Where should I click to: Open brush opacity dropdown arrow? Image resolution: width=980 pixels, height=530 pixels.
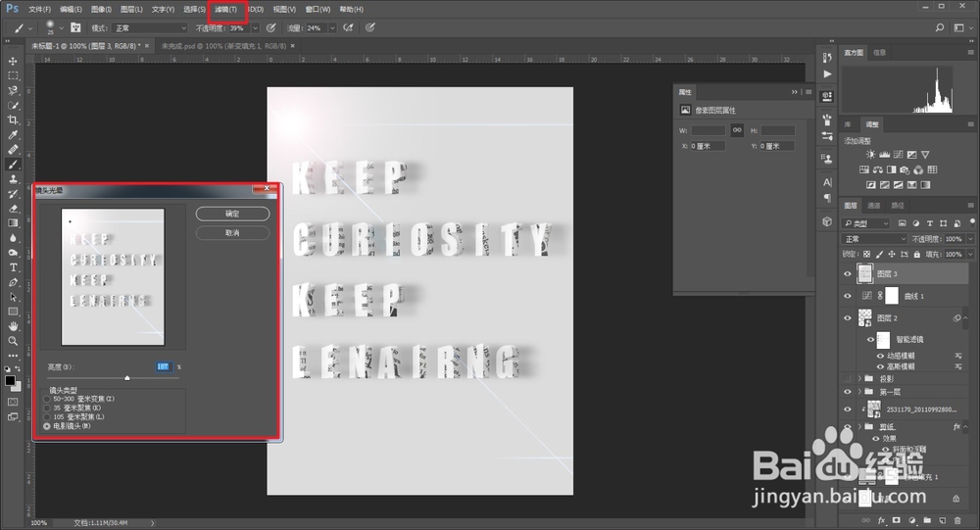click(255, 28)
